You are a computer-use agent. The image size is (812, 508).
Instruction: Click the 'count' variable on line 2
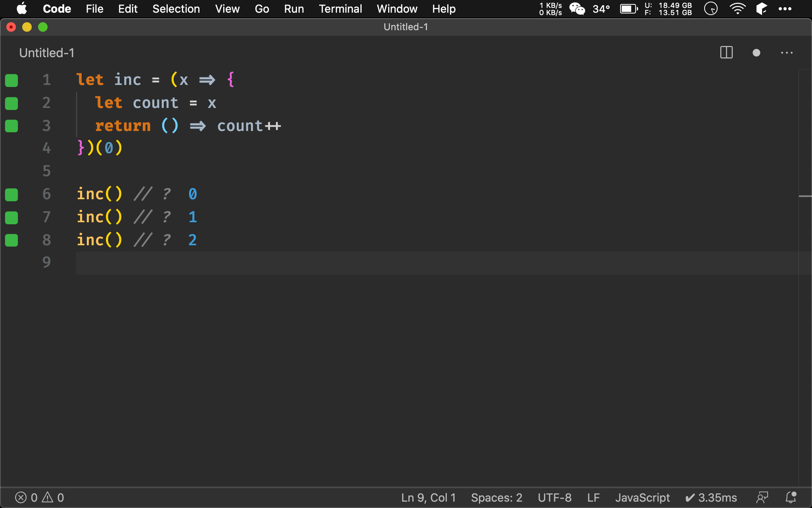click(155, 103)
